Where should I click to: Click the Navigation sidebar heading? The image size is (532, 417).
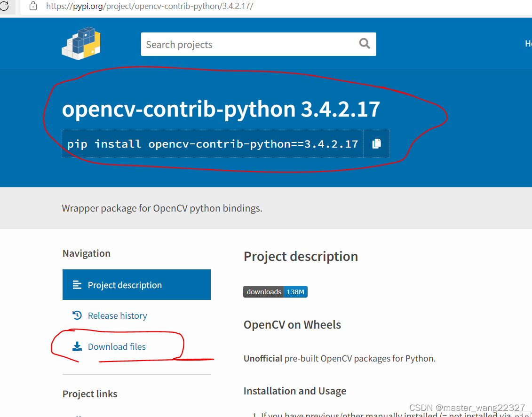86,253
